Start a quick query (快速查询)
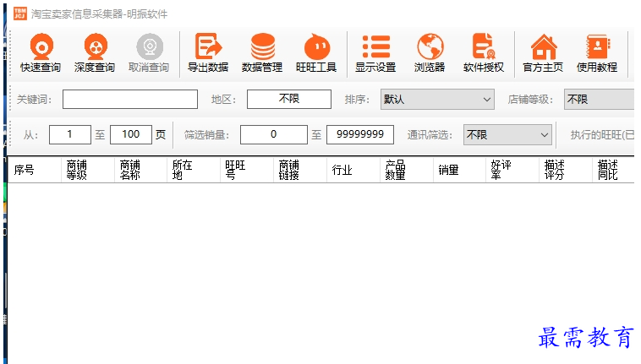The image size is (641, 364). (41, 53)
